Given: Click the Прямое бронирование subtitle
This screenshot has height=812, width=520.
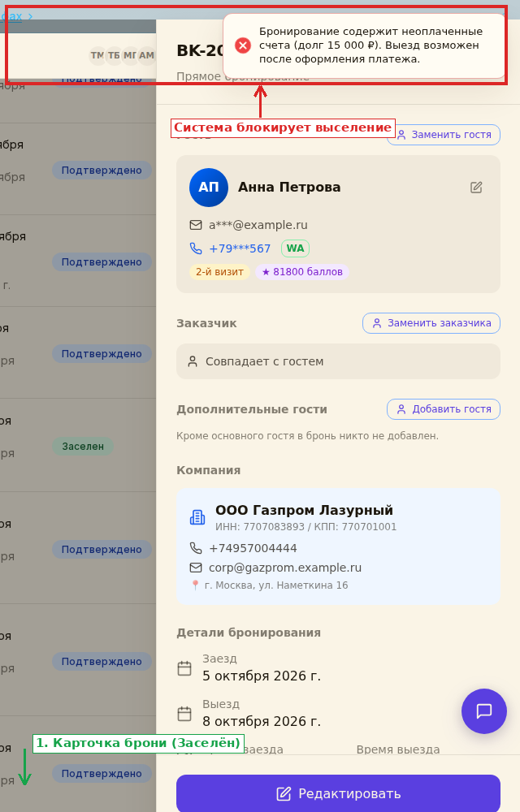Looking at the screenshot, I should point(243,76).
